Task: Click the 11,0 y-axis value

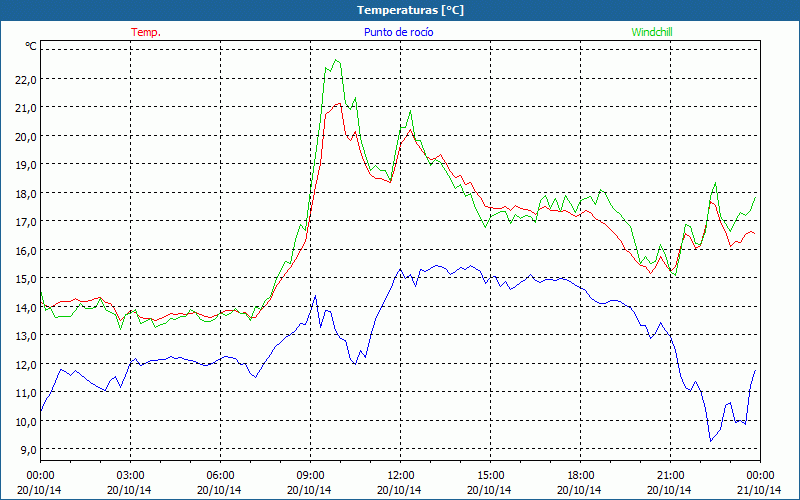Action: coord(26,393)
